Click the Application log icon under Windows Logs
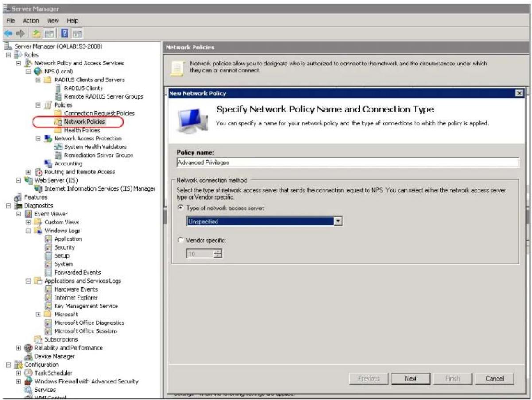 tap(49, 239)
